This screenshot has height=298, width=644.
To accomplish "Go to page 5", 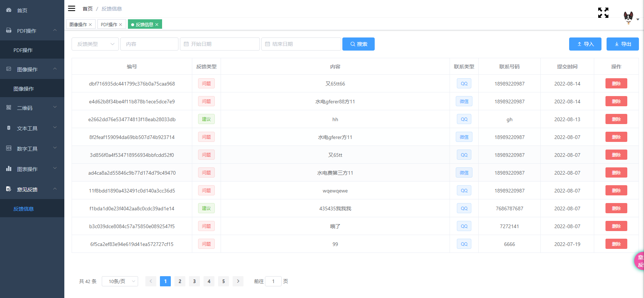I will pos(224,281).
